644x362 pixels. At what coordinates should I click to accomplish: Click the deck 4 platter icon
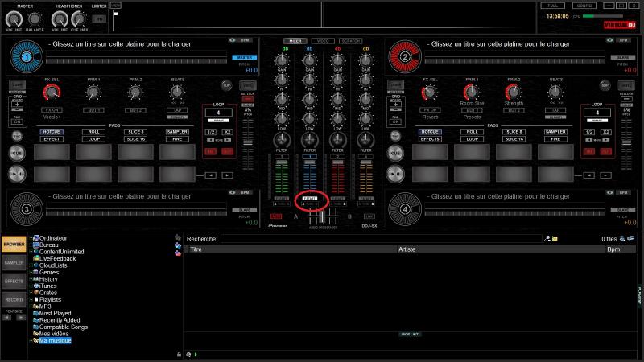[x=405, y=210]
